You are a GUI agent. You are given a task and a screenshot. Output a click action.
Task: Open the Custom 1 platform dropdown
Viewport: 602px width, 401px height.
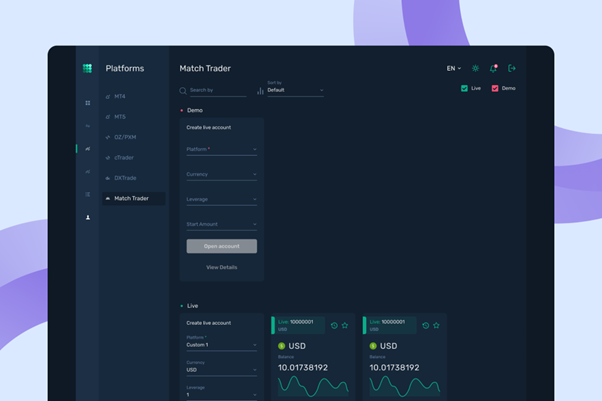(222, 345)
